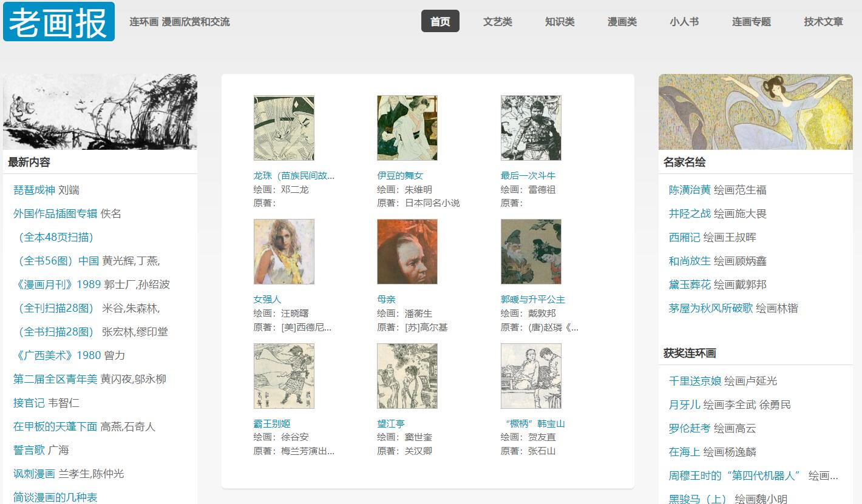Open the 讽刺漫画 link
This screenshot has height=504, width=862.
[34, 474]
